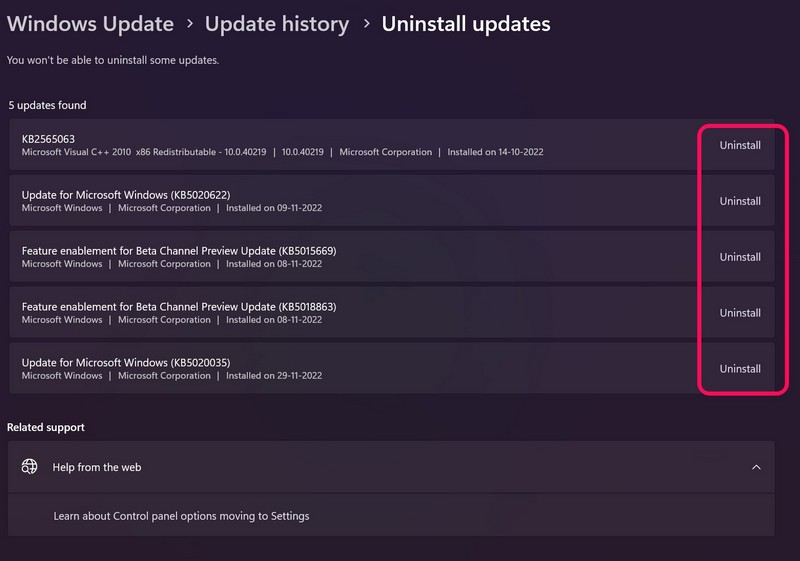This screenshot has height=561, width=800.
Task: Click the Help from the web label
Action: click(x=97, y=467)
